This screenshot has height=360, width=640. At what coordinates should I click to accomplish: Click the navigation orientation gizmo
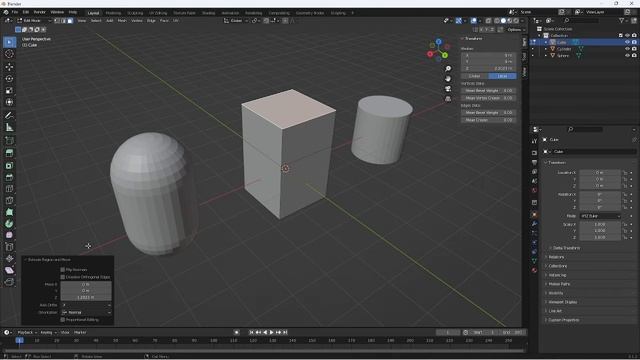[438, 50]
